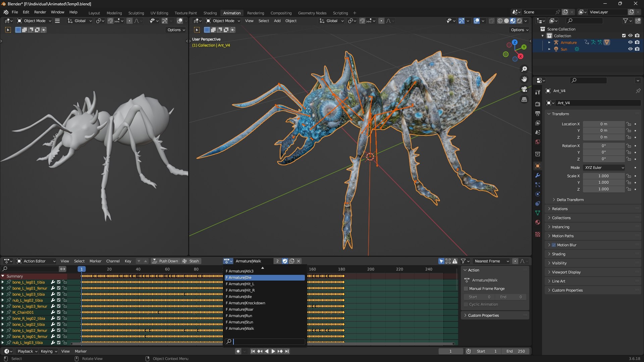Open Output properties tab

pyautogui.click(x=538, y=114)
